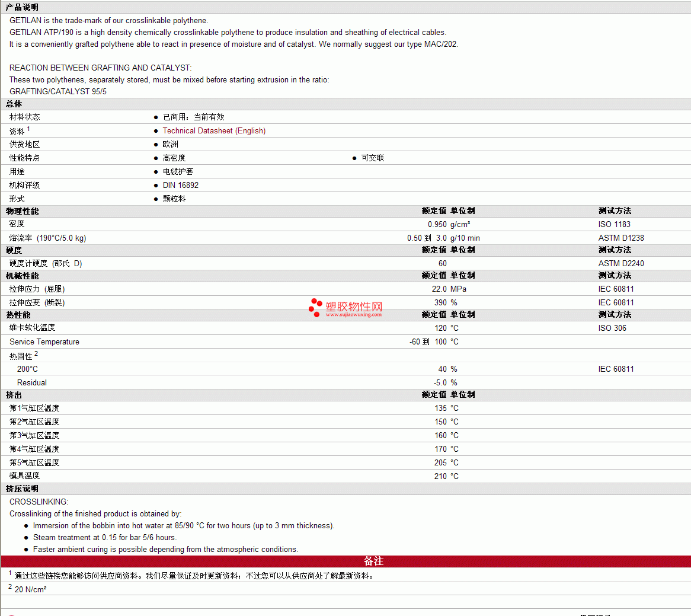Click the 物理性能 section header

22,212
